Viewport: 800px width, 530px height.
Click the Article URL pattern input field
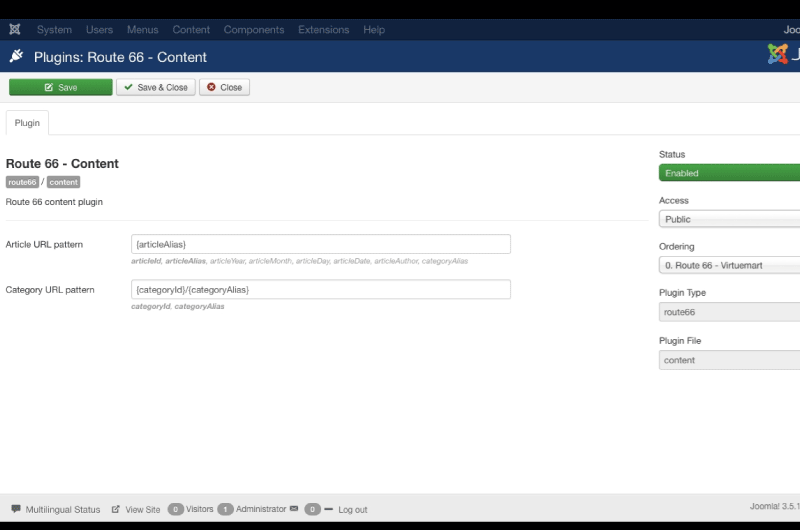point(321,244)
